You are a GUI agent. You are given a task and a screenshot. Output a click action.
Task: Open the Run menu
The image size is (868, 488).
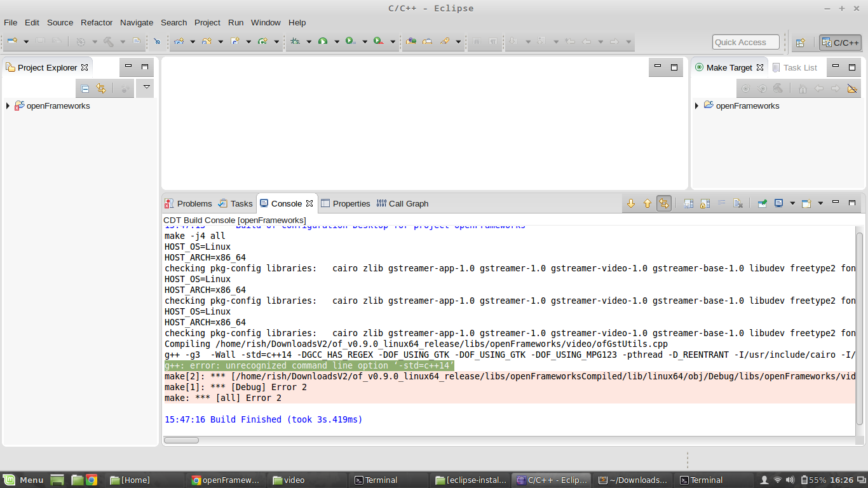click(236, 22)
